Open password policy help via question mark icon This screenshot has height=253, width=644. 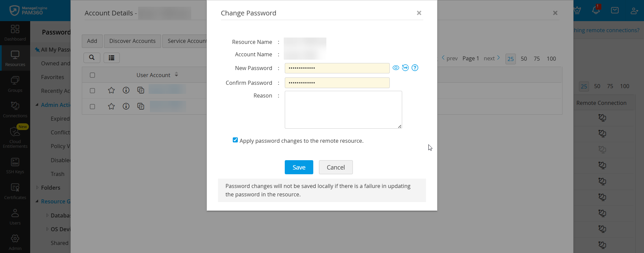click(x=415, y=68)
